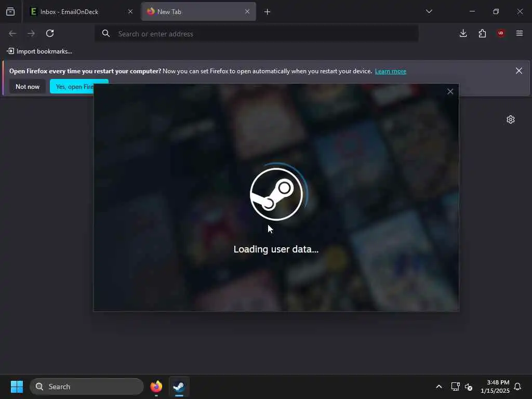532x399 pixels.
Task: Open the network status tray icon
Action: click(x=455, y=387)
